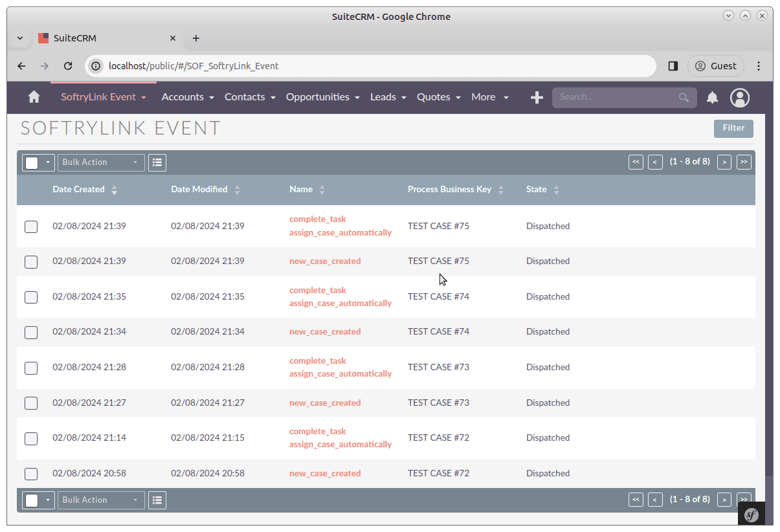
Task: Open the column chooser in top toolbar
Action: (157, 162)
